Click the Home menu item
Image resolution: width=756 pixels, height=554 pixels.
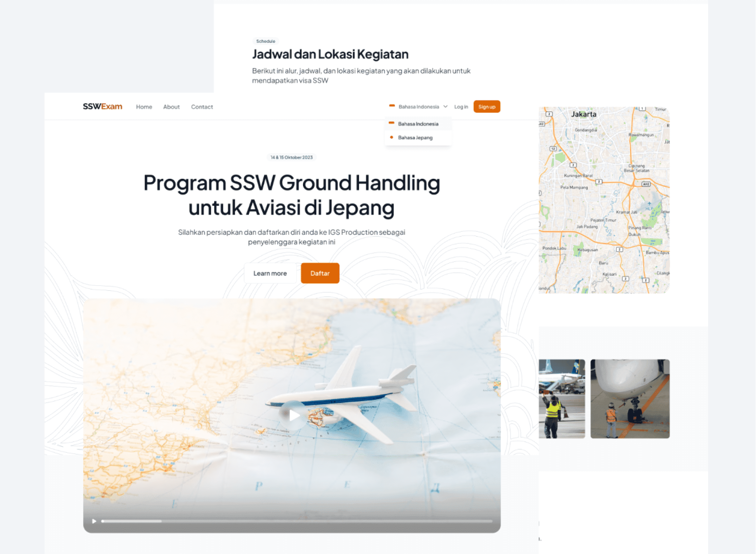click(x=143, y=107)
